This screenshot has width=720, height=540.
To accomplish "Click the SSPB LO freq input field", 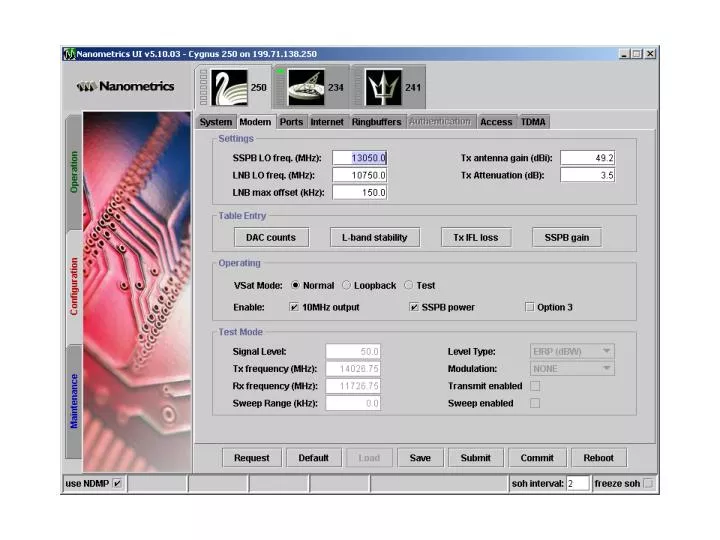I will click(x=360, y=158).
